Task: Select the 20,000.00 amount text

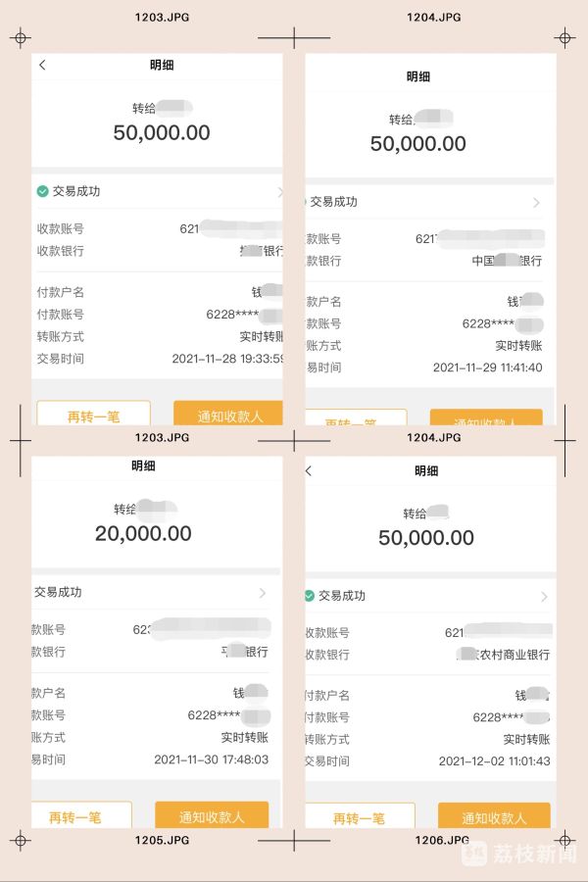Action: click(143, 534)
